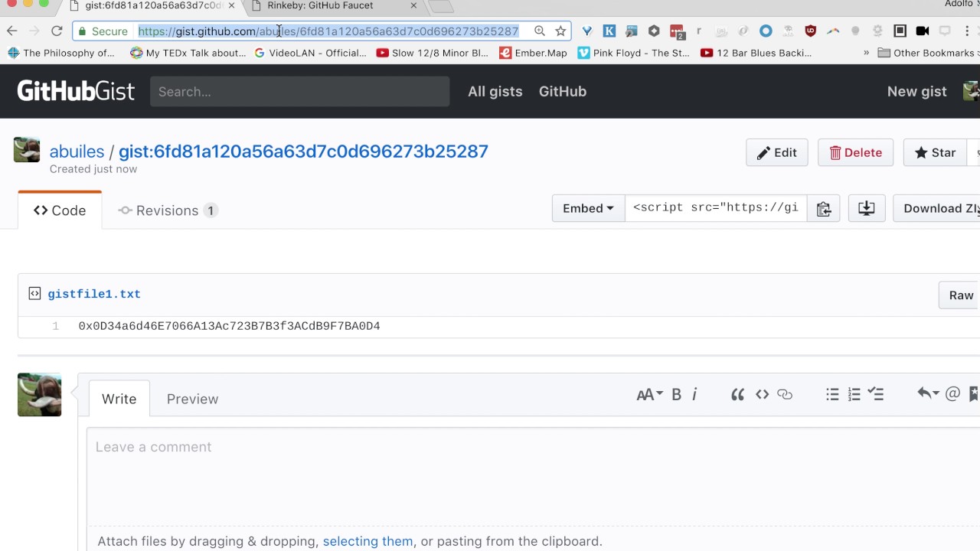This screenshot has height=551, width=980.
Task: Open the hexagon extension icon
Action: tap(654, 31)
